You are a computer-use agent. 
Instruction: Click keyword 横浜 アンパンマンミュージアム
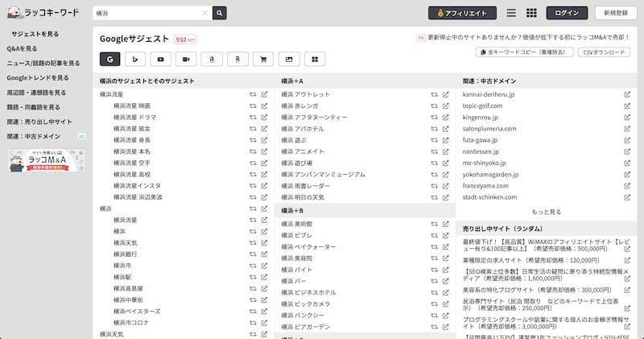[324, 175]
